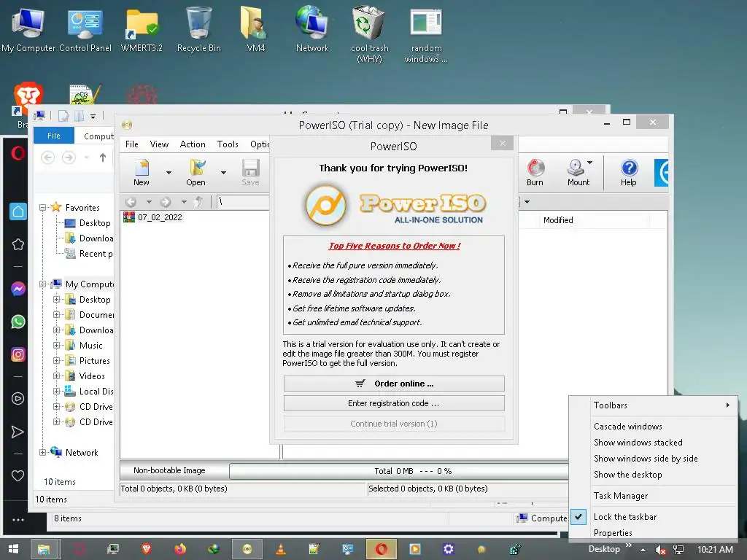Viewport: 747px width, 560px height.
Task: Choose Show windows side by side
Action: 646,459
